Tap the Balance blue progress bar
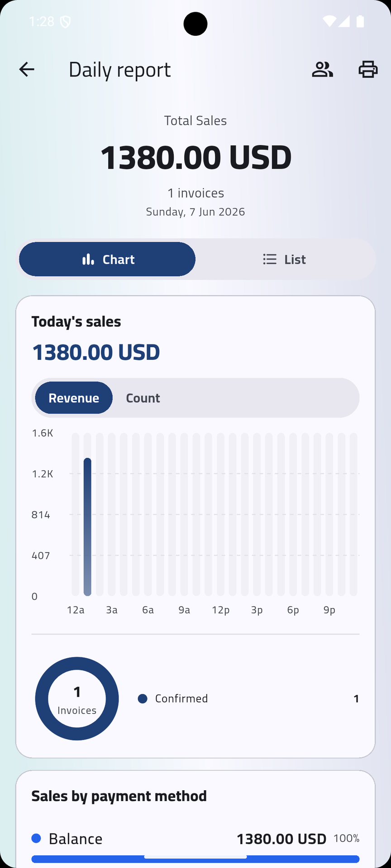The width and height of the screenshot is (391, 868). (x=195, y=859)
